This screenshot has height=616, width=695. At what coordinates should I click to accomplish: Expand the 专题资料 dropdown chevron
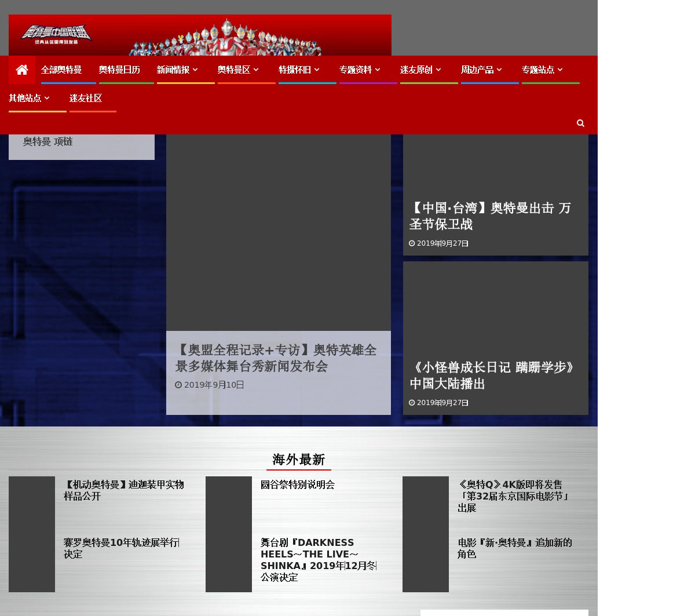point(378,70)
